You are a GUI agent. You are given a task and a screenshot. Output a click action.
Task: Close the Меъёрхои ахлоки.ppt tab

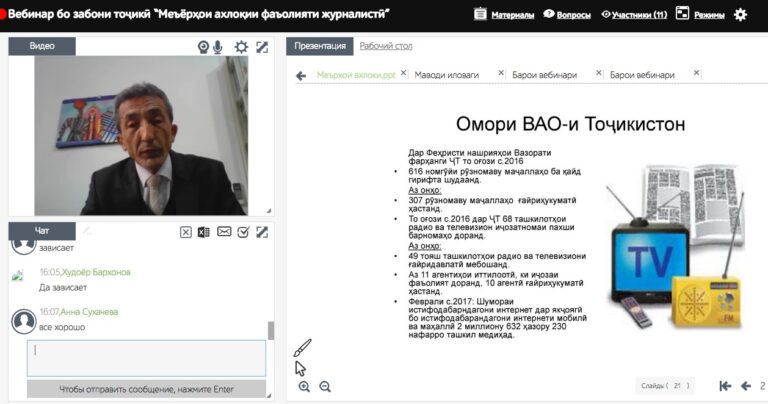[403, 73]
